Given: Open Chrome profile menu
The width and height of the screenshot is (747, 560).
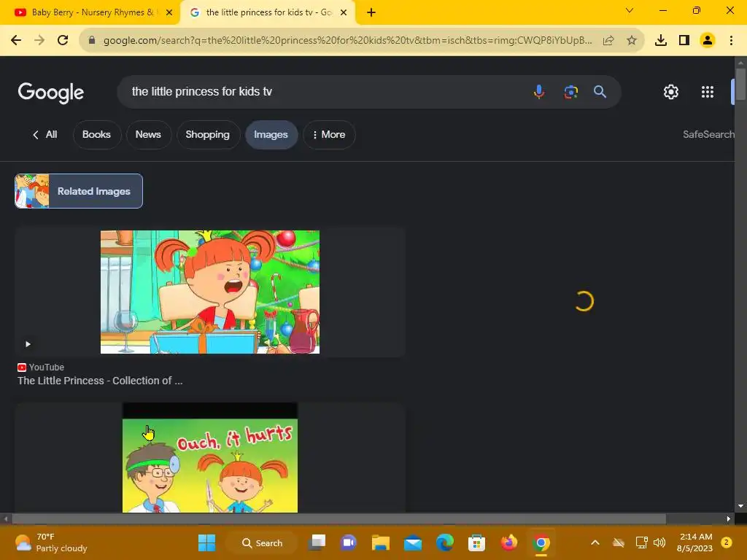Looking at the screenshot, I should pyautogui.click(x=708, y=41).
